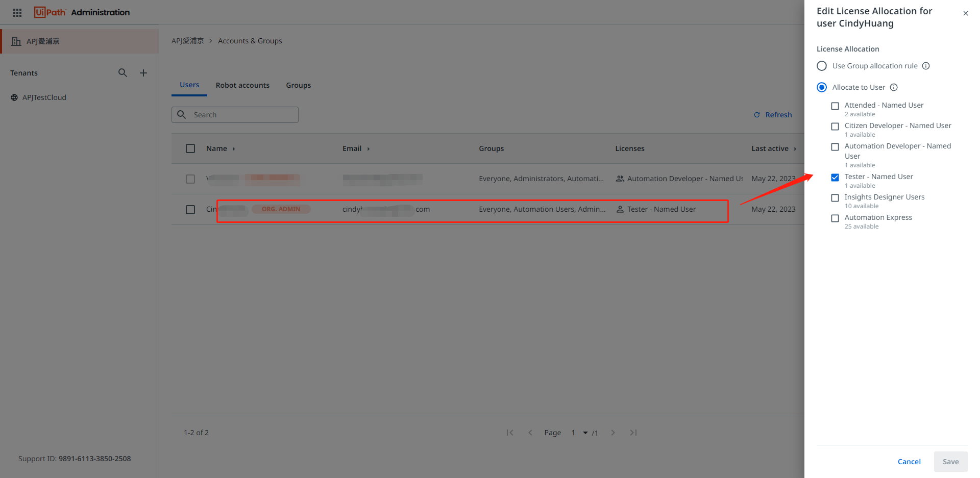Select the first user row checkbox
980x478 pixels.
click(x=190, y=179)
